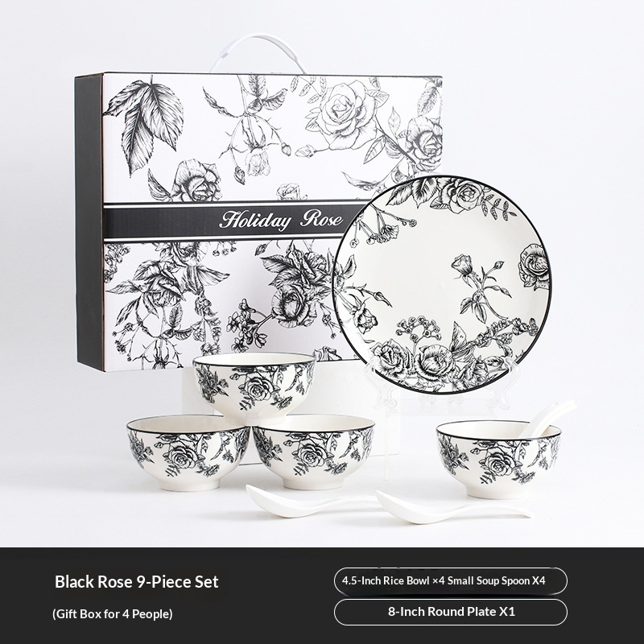Select the round floral plate
Screen dimensions: 644x644
click(442, 284)
